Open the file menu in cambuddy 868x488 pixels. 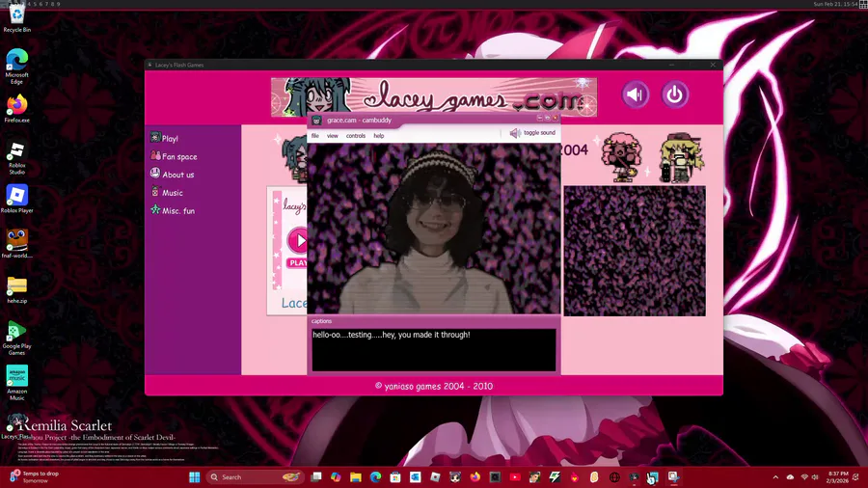coord(315,136)
